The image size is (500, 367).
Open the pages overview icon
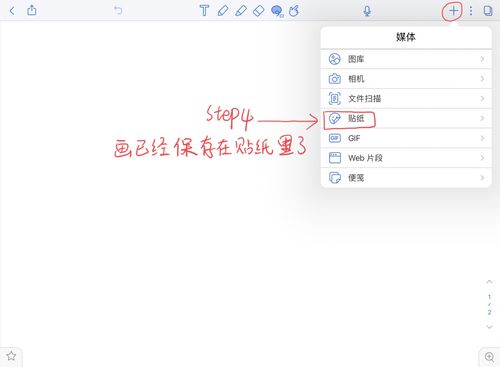(x=488, y=11)
